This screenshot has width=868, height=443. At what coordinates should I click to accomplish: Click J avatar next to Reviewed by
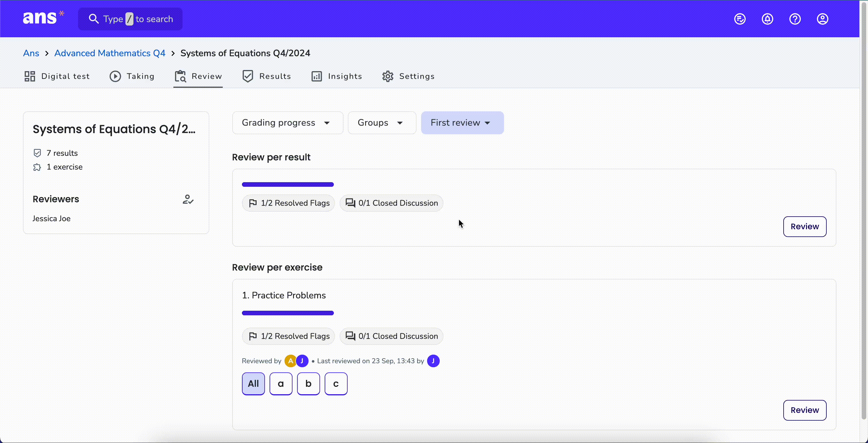(302, 361)
